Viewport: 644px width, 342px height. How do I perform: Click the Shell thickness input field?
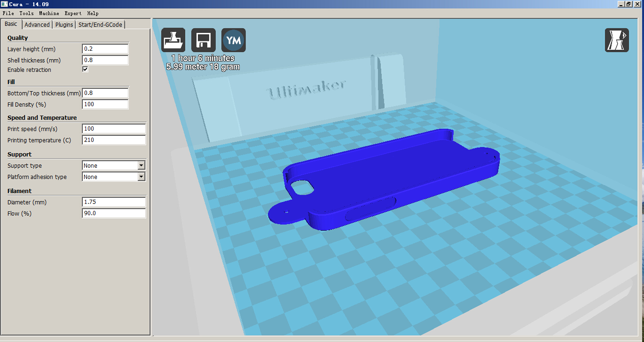click(x=105, y=60)
